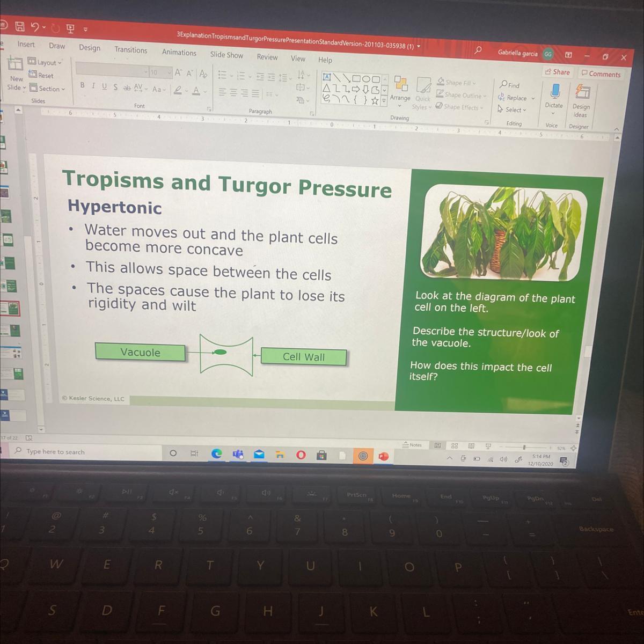Toggle text Shadow

tap(115, 87)
